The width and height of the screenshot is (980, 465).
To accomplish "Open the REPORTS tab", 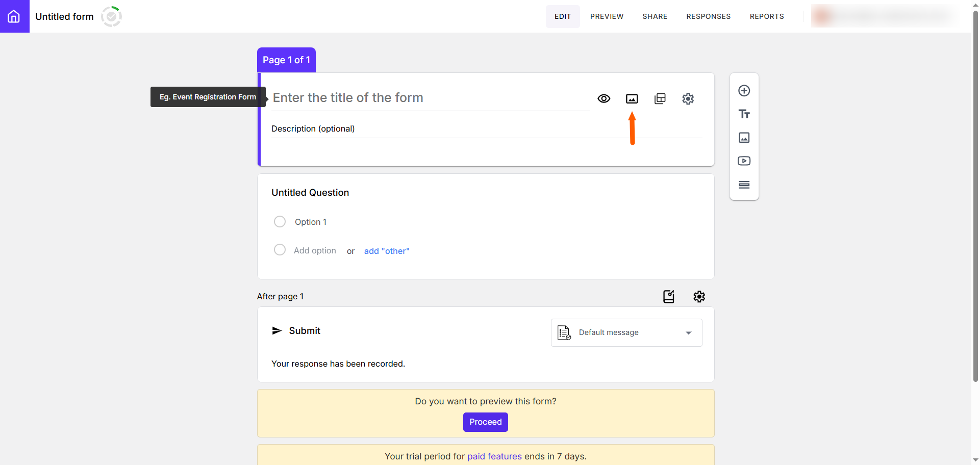I will pos(767,16).
